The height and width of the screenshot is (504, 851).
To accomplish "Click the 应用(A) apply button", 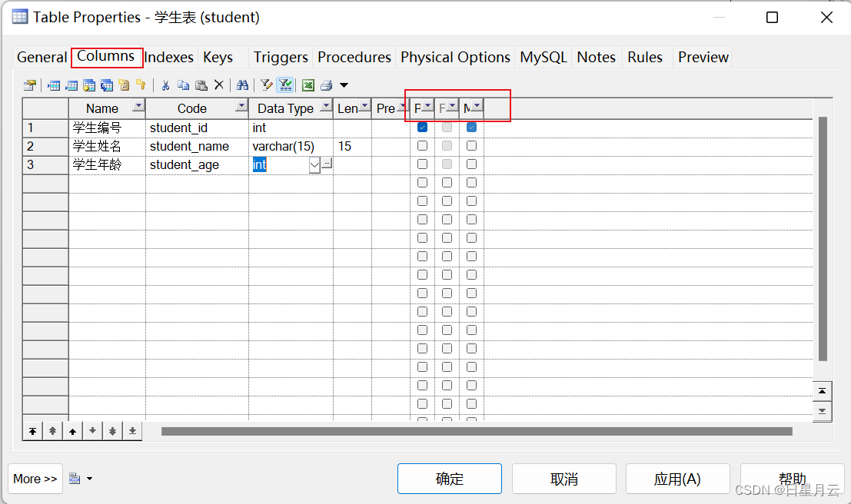I will click(x=677, y=479).
